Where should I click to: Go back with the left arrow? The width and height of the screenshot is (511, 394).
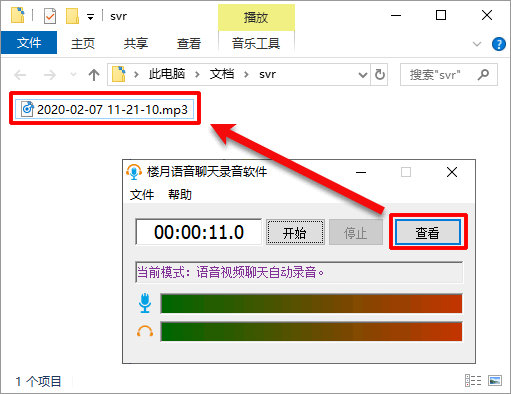tap(20, 75)
